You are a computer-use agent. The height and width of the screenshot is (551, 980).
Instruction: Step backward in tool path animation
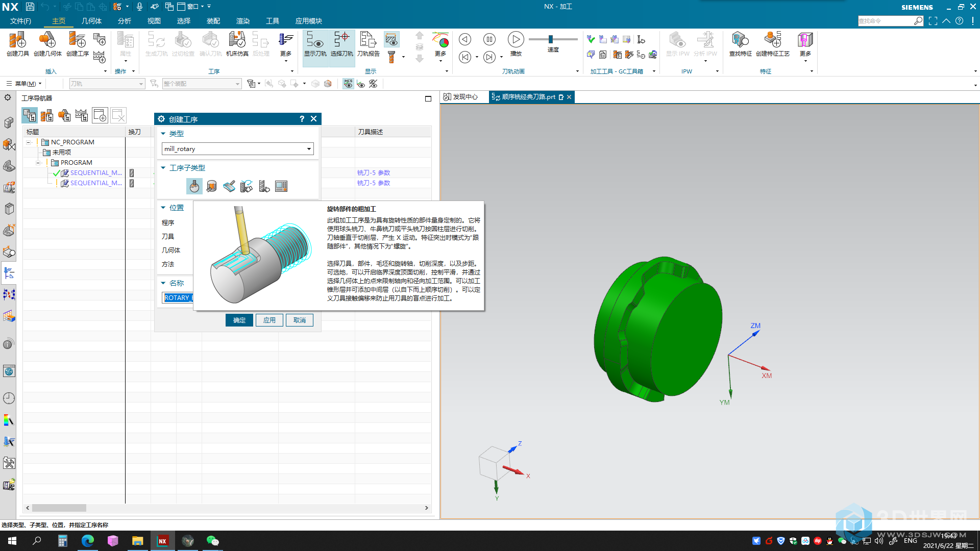464,39
